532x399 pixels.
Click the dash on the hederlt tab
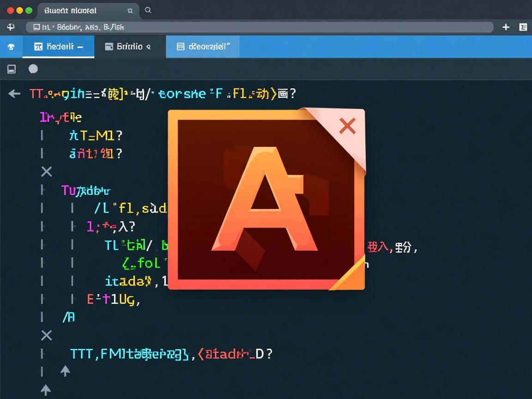pos(80,47)
